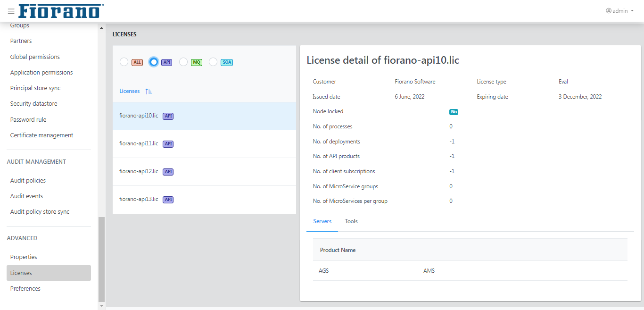Screen dimensions: 644x310
Task: Click the License detail heading
Action: tap(383, 60)
